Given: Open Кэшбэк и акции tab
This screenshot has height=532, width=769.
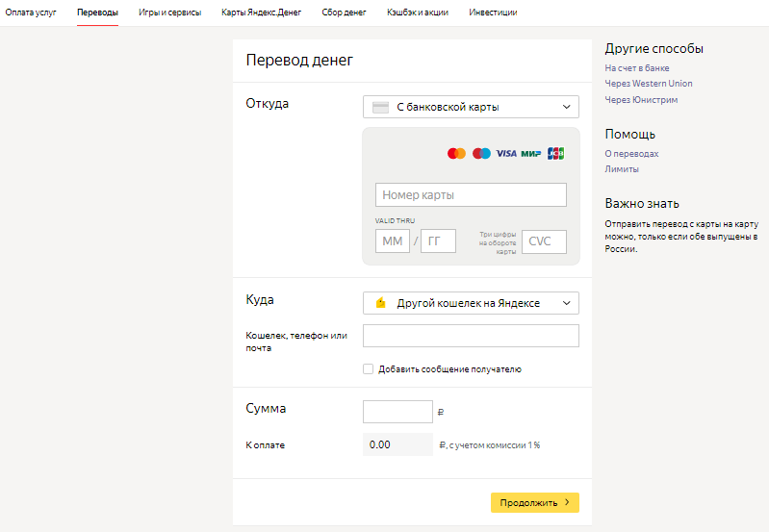Looking at the screenshot, I should pos(418,13).
